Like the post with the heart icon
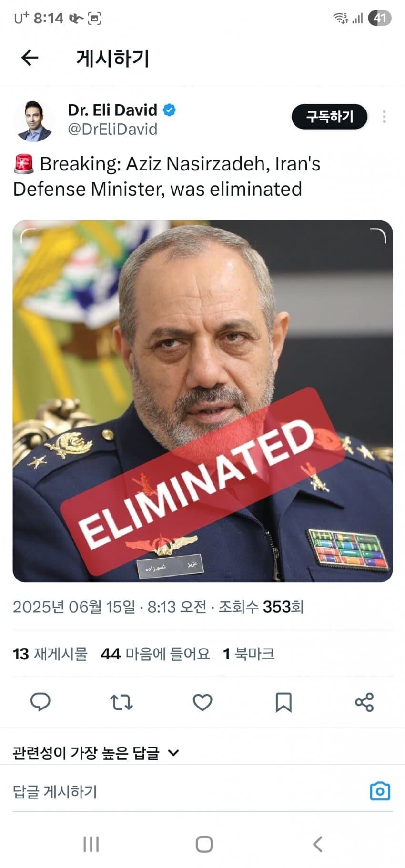405x868 pixels. point(202,702)
